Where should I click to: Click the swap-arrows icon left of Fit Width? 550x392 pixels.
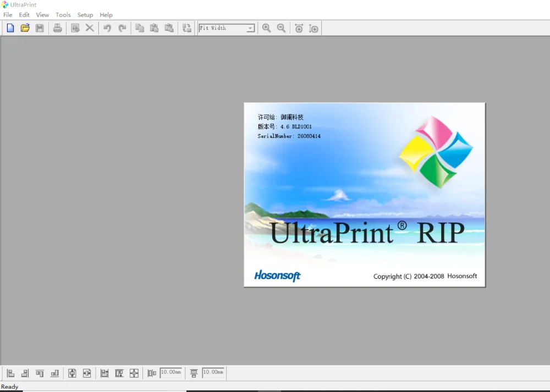pos(186,28)
